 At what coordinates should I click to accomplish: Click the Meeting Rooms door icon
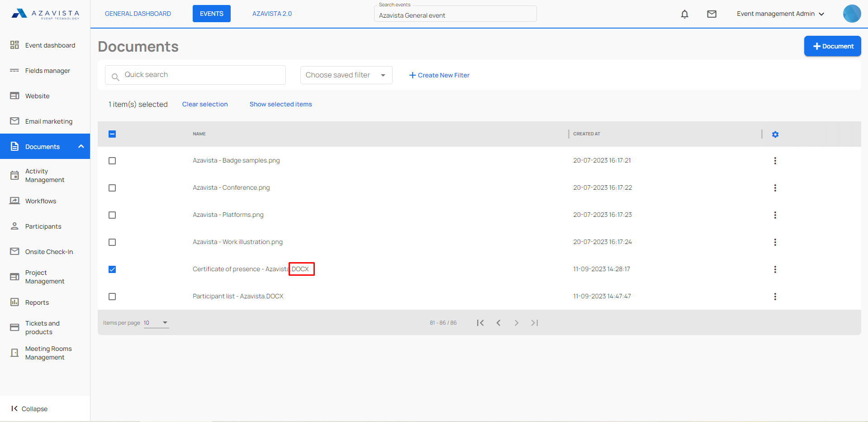click(14, 353)
